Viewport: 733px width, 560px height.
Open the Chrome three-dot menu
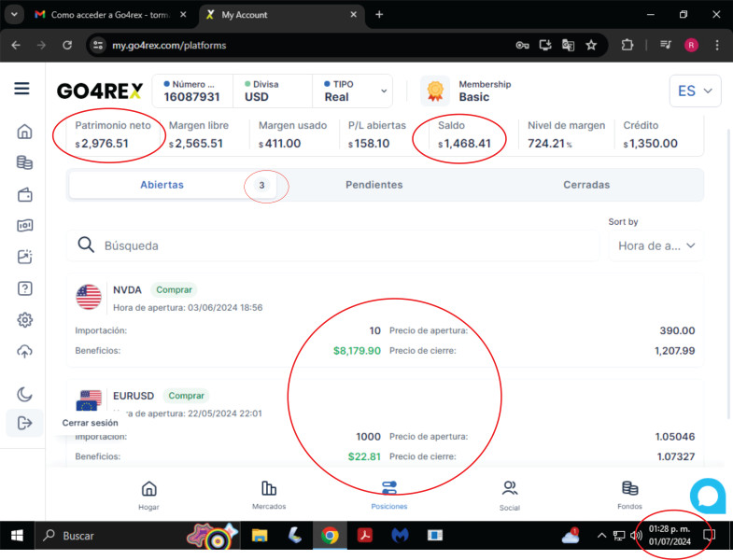(x=716, y=46)
